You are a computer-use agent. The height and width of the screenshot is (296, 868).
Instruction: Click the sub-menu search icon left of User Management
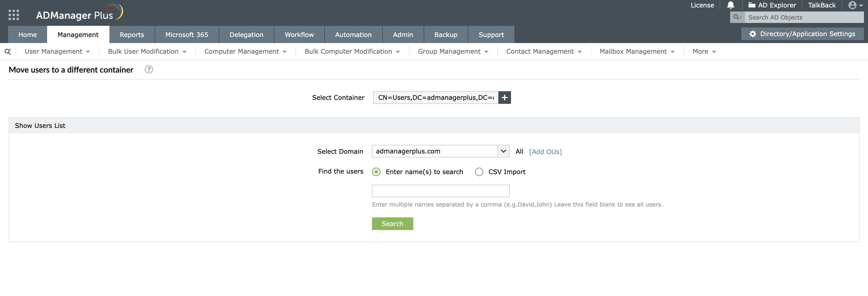[x=8, y=51]
